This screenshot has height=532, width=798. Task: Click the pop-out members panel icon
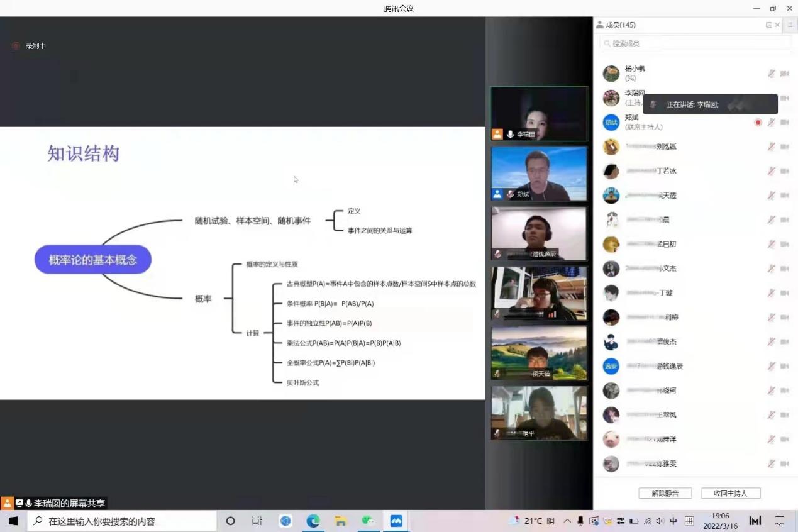tap(768, 25)
